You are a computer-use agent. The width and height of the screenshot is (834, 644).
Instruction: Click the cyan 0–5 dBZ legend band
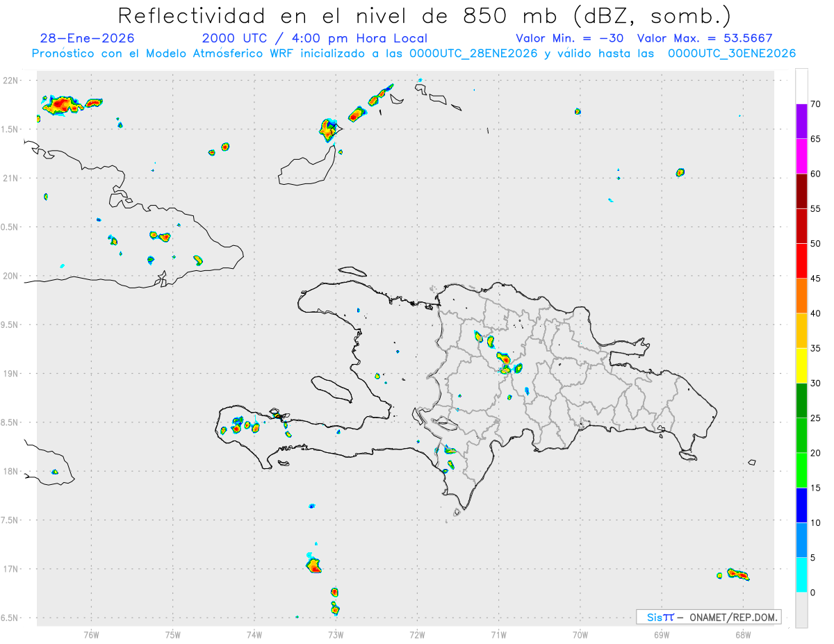pyautogui.click(x=801, y=575)
